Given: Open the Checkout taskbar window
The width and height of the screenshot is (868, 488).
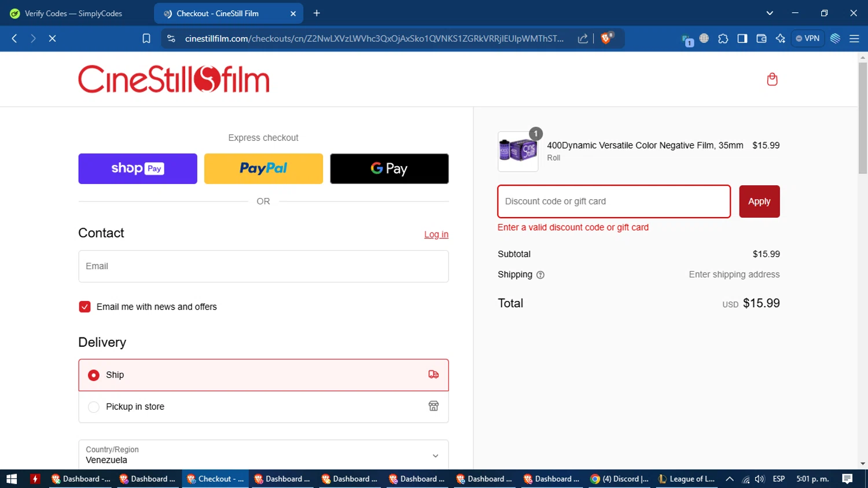Looking at the screenshot, I should [216, 479].
